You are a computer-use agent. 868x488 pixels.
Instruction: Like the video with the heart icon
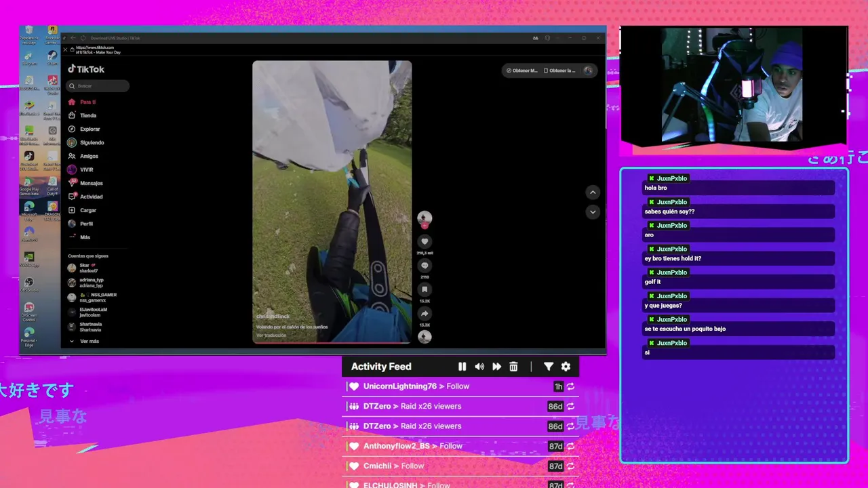425,241
